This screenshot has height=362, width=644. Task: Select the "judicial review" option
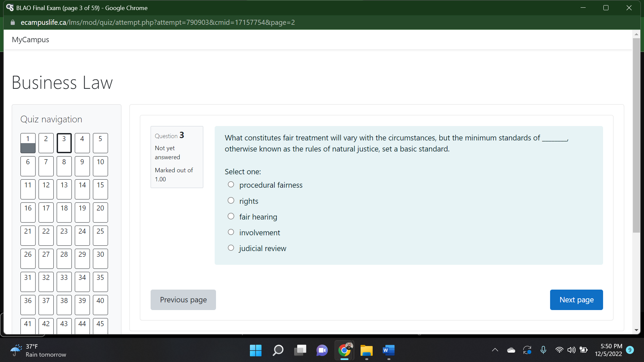(x=231, y=248)
